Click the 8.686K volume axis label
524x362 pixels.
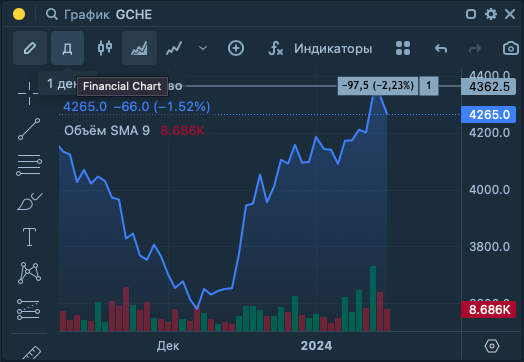point(489,310)
